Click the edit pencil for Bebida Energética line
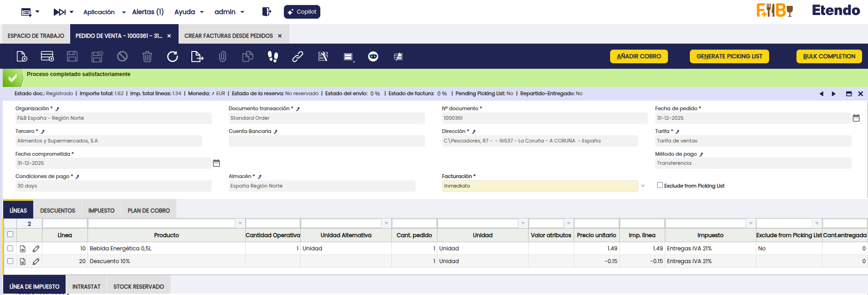This screenshot has width=868, height=295. [36, 249]
